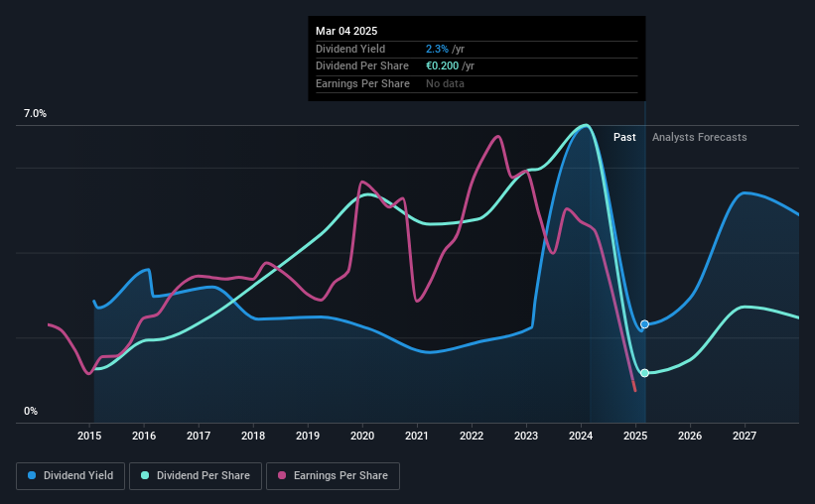815x504 pixels.
Task: Click the 2015 x-axis label
Action: (x=89, y=436)
